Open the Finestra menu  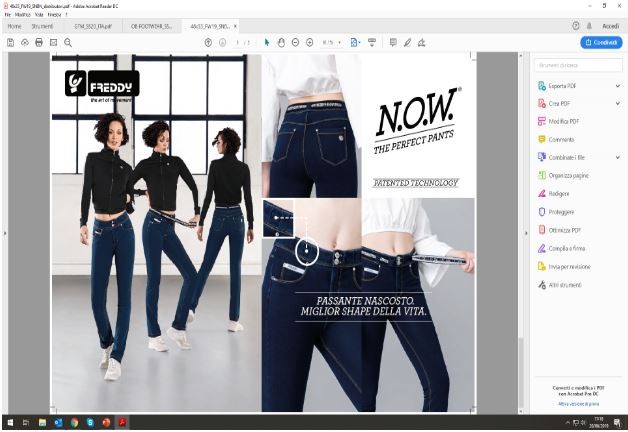point(54,14)
